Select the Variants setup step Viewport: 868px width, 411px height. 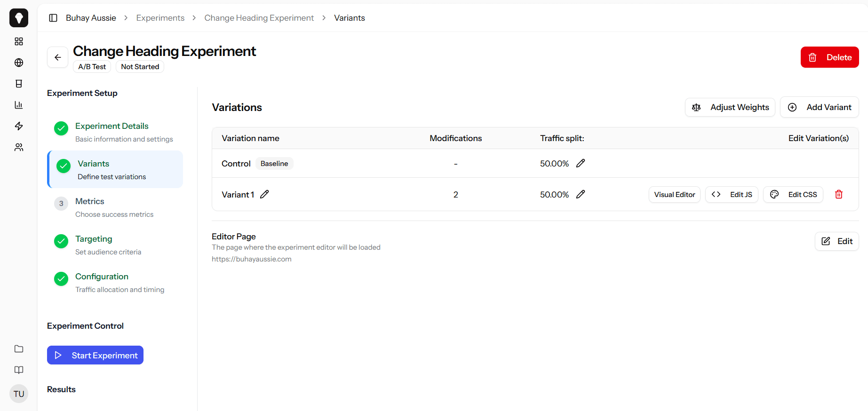tap(115, 169)
